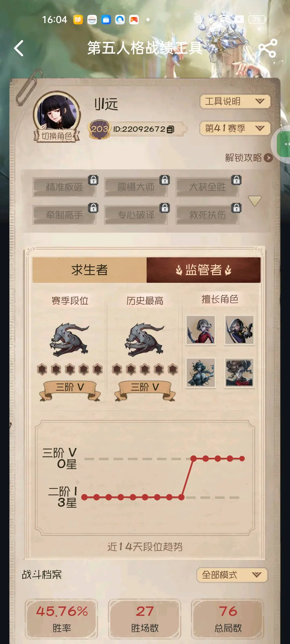Viewport: 290px width, 644px height.
Task: Copy the player ID using copy icon
Action: coord(170,130)
